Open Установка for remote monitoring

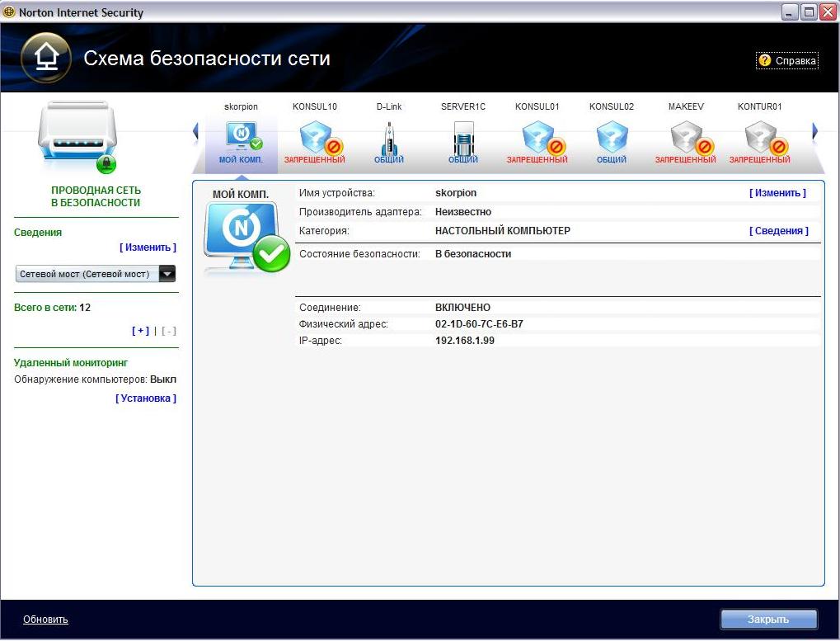tap(146, 398)
